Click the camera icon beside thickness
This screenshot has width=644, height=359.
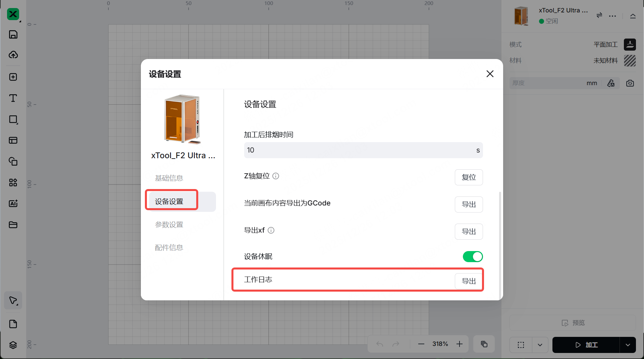tap(630, 83)
